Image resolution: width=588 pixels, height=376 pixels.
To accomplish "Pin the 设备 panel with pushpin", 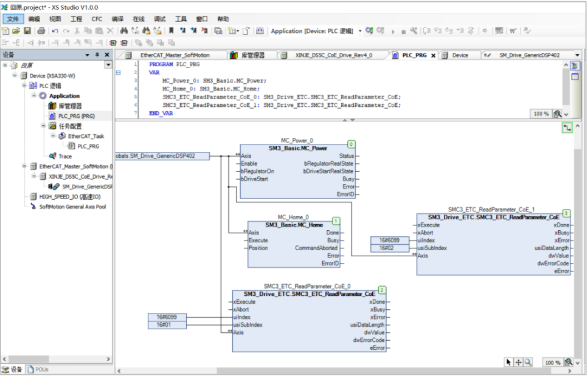I will pos(97,55).
